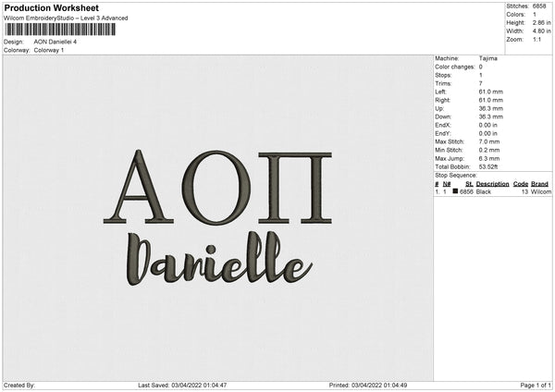Click the black thread color swatch
This screenshot has width=555, height=392.
pos(455,191)
